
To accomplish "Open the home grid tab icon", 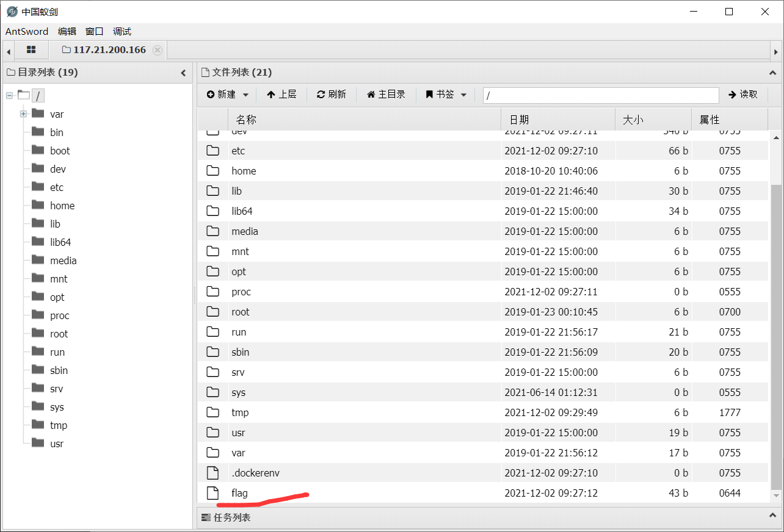I will (x=31, y=50).
